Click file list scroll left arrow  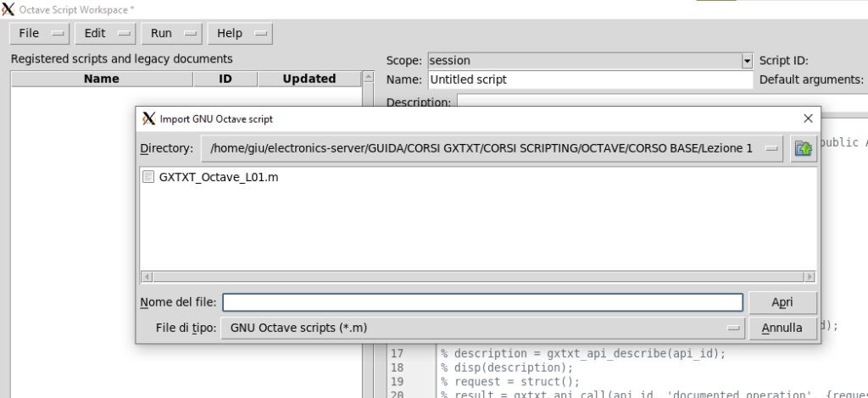point(147,276)
